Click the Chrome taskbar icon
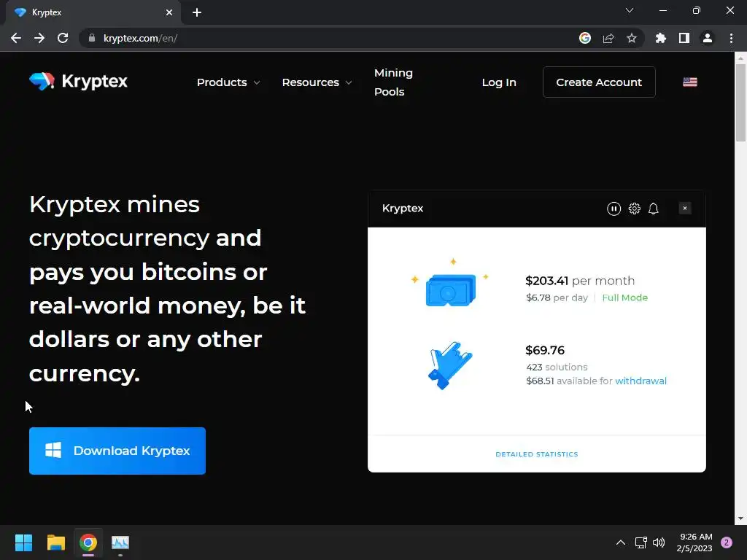 click(88, 542)
